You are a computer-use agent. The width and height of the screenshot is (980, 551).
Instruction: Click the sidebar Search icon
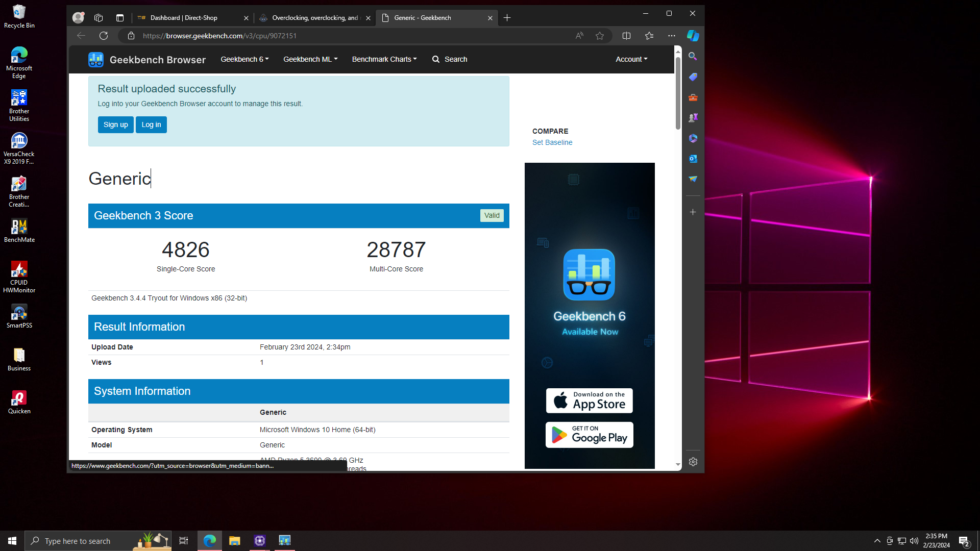click(x=693, y=56)
